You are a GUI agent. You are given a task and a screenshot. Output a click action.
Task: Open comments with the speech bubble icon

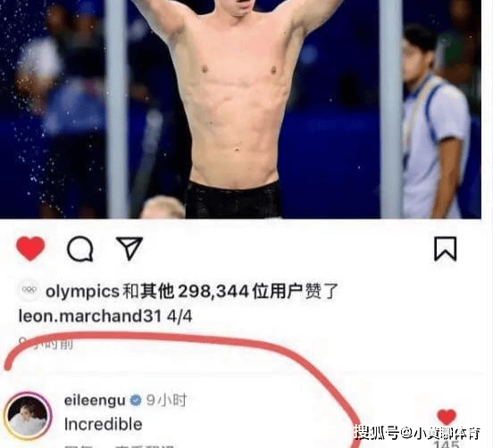80,248
